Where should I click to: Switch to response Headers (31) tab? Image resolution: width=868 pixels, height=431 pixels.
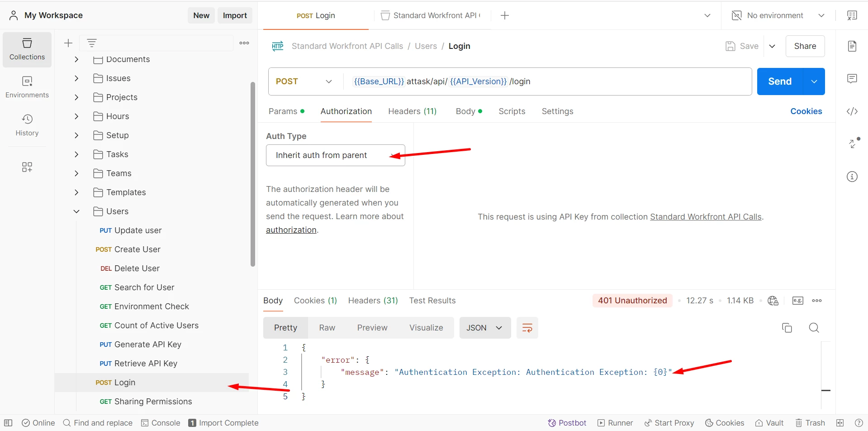[x=373, y=301]
